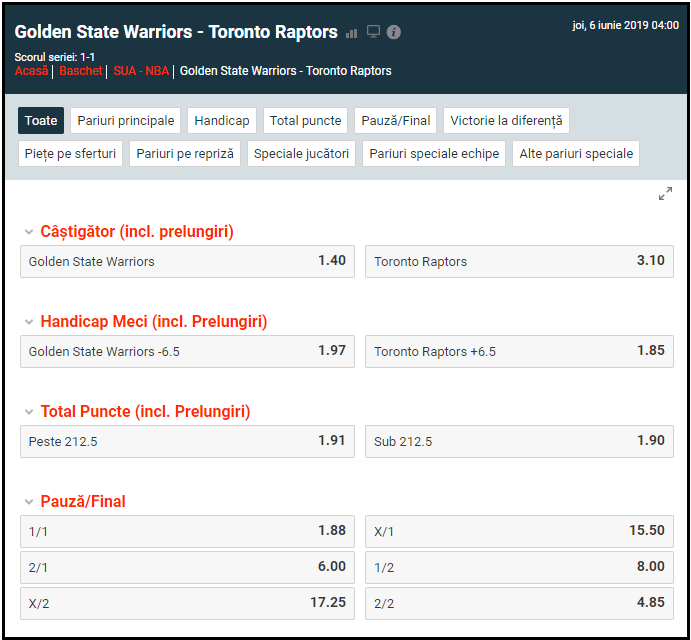This screenshot has width=691, height=640.
Task: Open the match info icon
Action: click(394, 32)
